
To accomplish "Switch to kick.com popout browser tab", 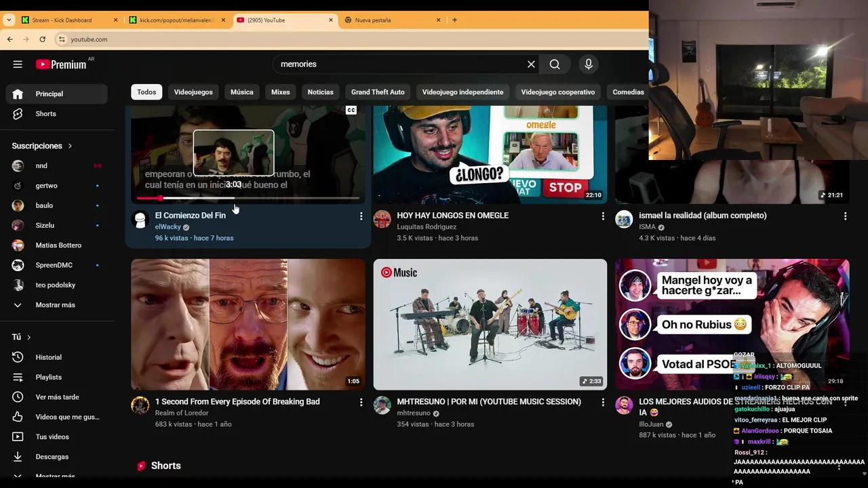I will click(178, 20).
